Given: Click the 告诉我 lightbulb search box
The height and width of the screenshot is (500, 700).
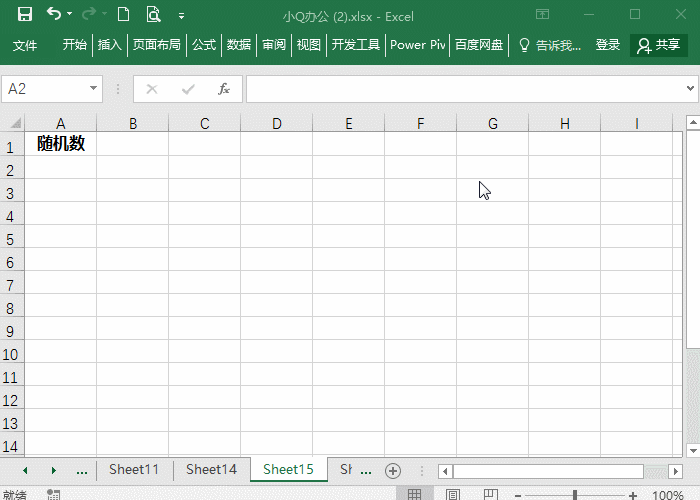Looking at the screenshot, I should tap(550, 45).
